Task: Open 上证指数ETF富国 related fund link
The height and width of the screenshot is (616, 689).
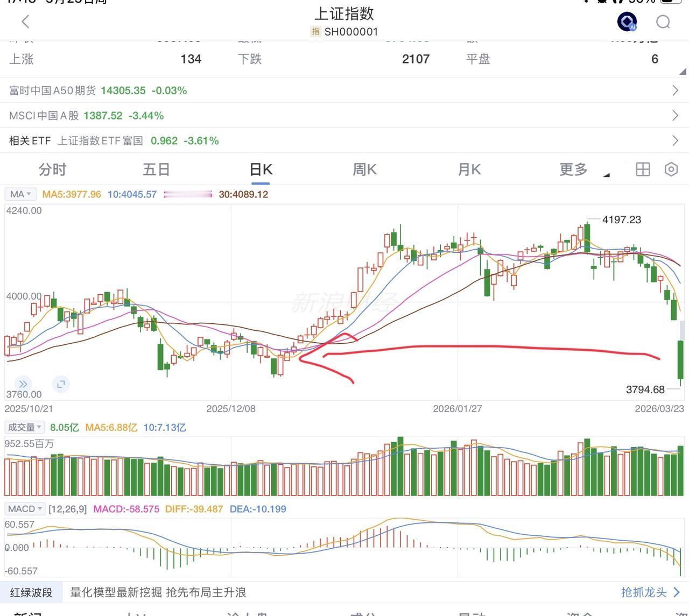Action: click(100, 141)
